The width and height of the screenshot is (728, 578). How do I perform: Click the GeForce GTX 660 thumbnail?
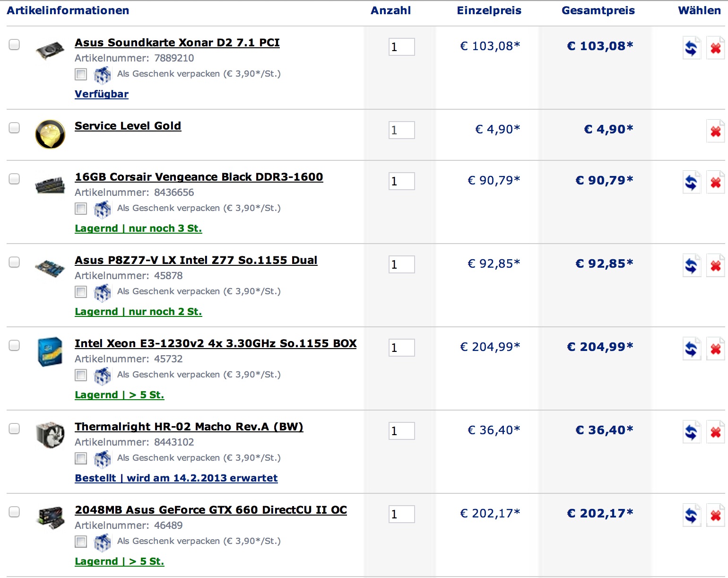tap(50, 518)
